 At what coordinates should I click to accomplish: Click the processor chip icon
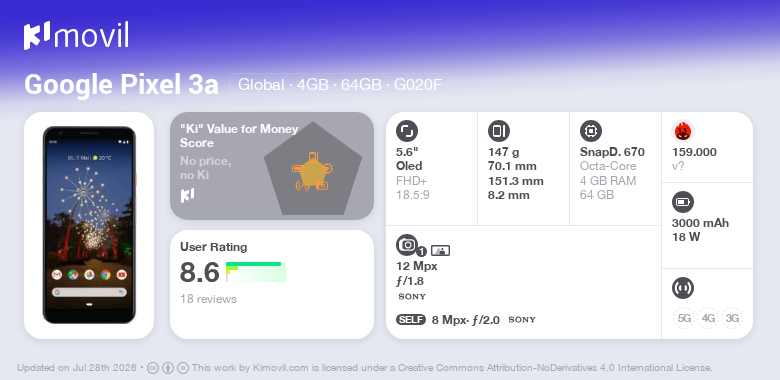591,131
